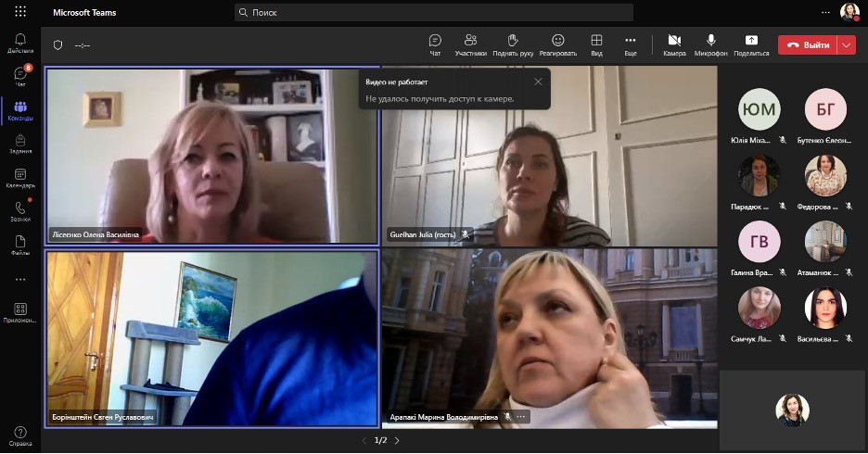The width and height of the screenshot is (868, 454).
Task: Click the 1/2 page indicator
Action: (380, 440)
